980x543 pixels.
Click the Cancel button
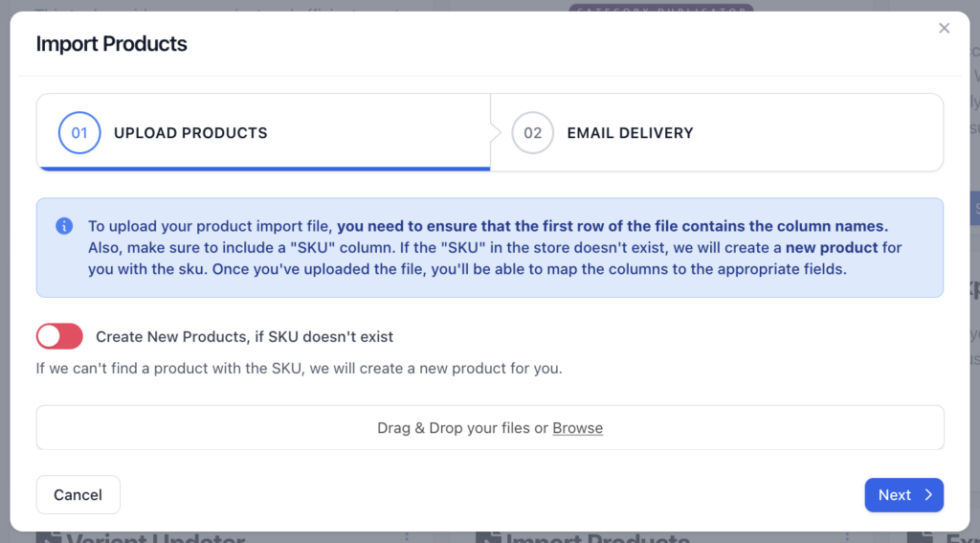tap(78, 495)
